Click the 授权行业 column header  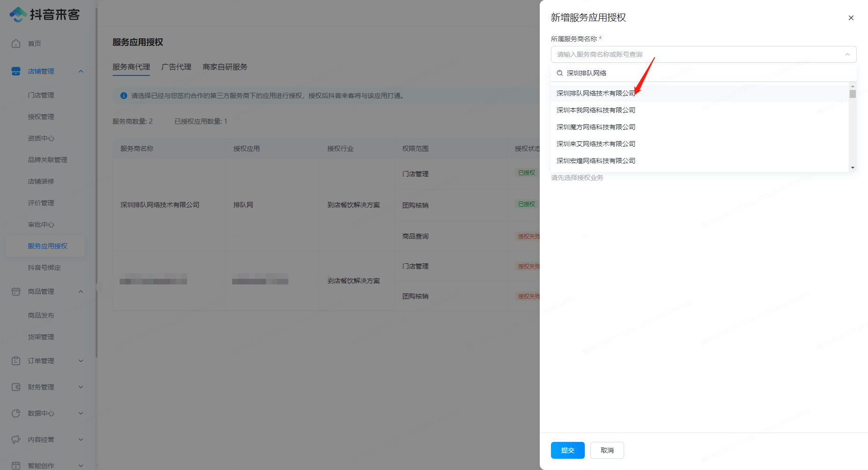click(x=340, y=149)
